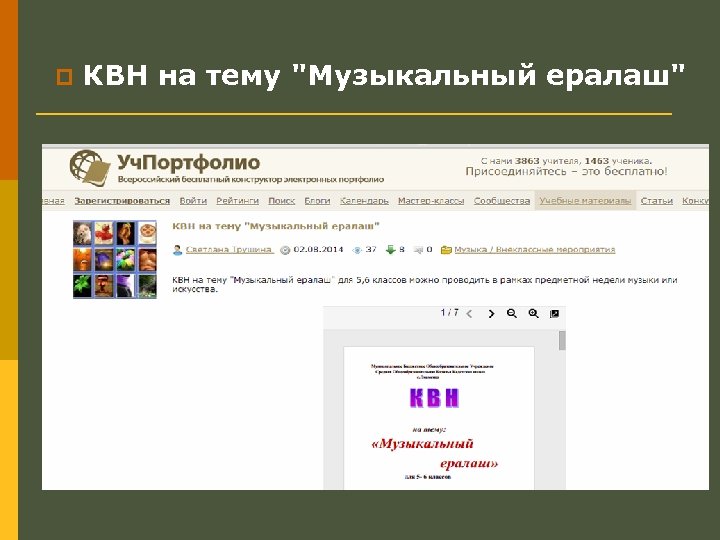This screenshot has height=540, width=720.
Task: Click the УчПортфолио site title
Action: pos(188,163)
